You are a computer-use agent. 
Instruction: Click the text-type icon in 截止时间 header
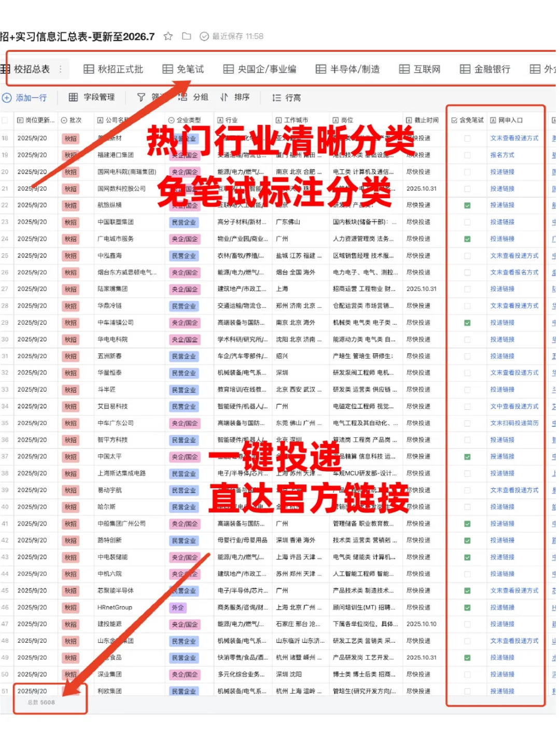pyautogui.click(x=409, y=120)
